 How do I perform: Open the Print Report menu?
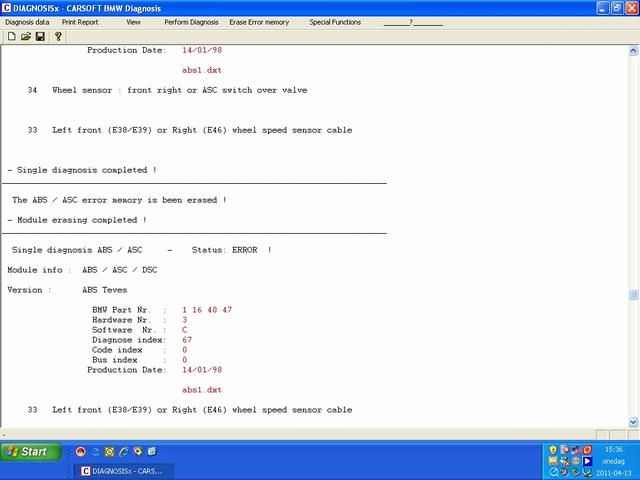[80, 21]
